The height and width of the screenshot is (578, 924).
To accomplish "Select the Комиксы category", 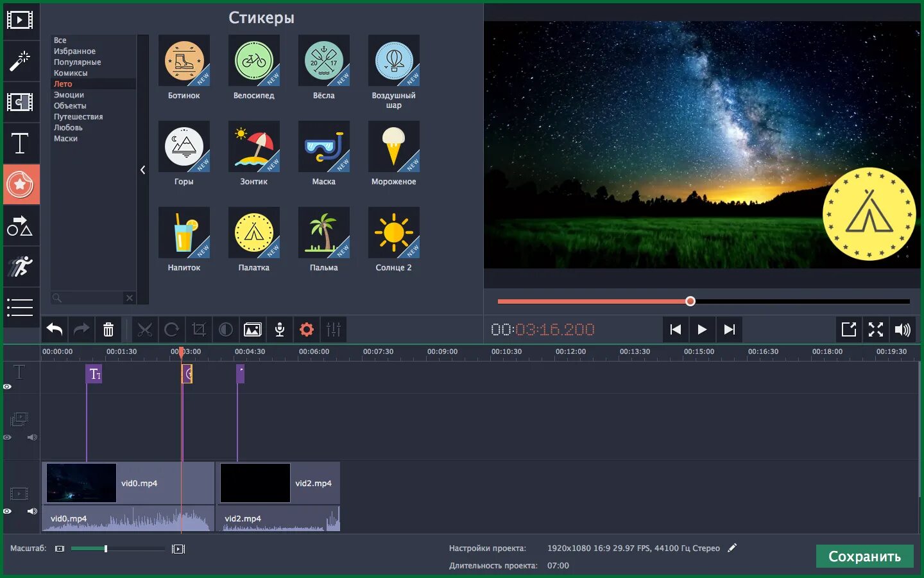I will click(x=71, y=73).
